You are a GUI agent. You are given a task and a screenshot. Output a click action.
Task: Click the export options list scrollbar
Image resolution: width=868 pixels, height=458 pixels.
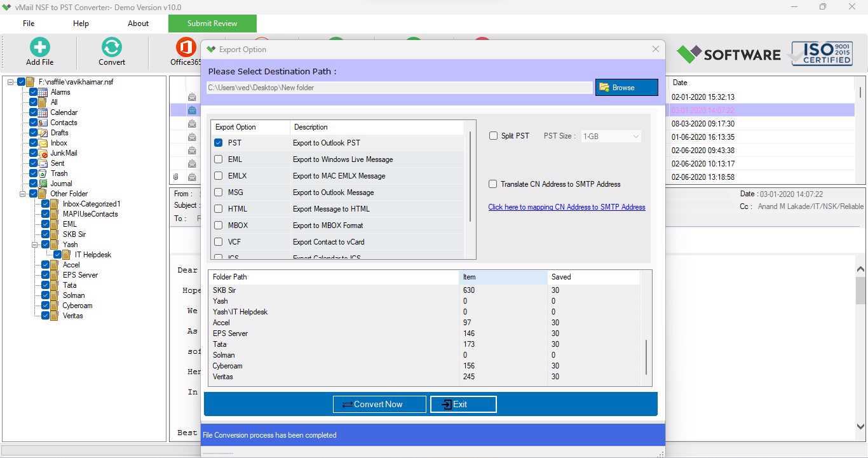(470, 177)
